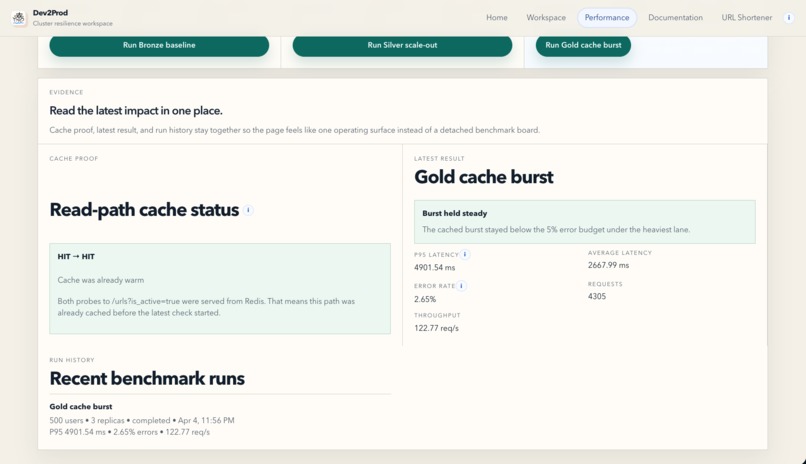Image resolution: width=806 pixels, height=464 pixels.
Task: Click the P95 Latency info icon
Action: tap(465, 254)
